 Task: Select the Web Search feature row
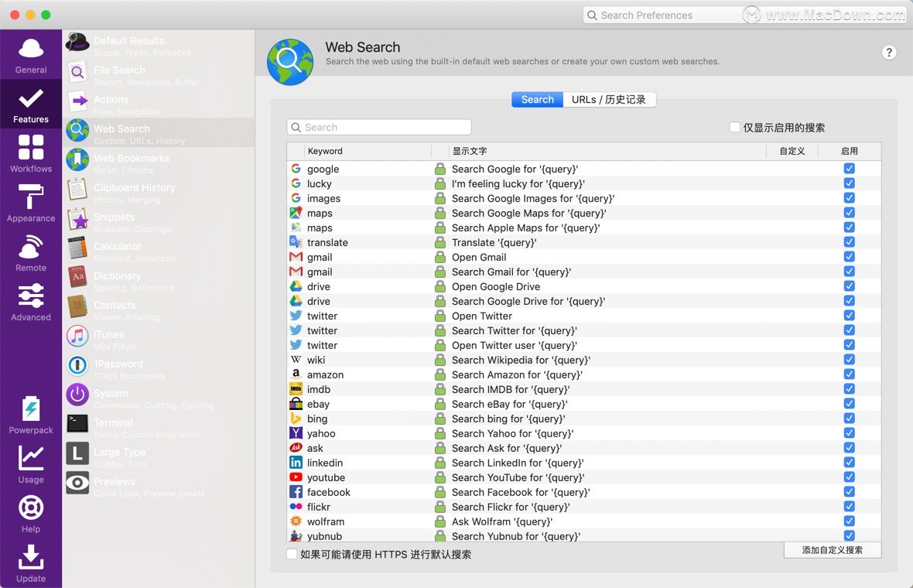tap(159, 133)
